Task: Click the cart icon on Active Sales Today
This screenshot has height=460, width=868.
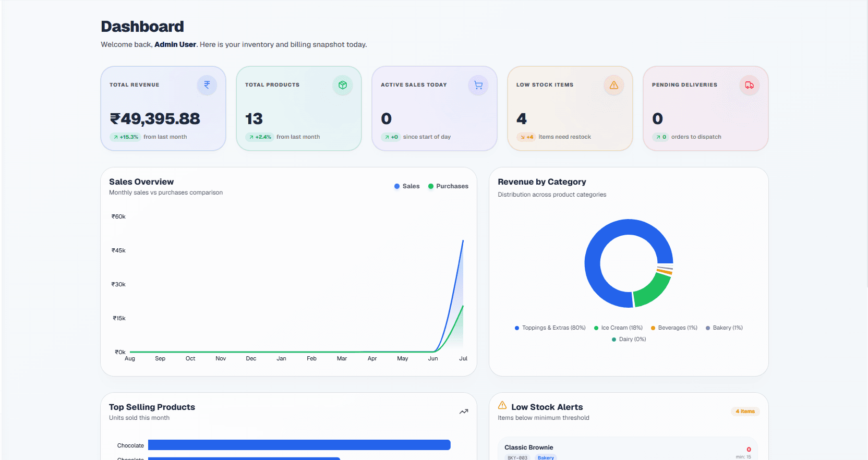Action: (478, 85)
